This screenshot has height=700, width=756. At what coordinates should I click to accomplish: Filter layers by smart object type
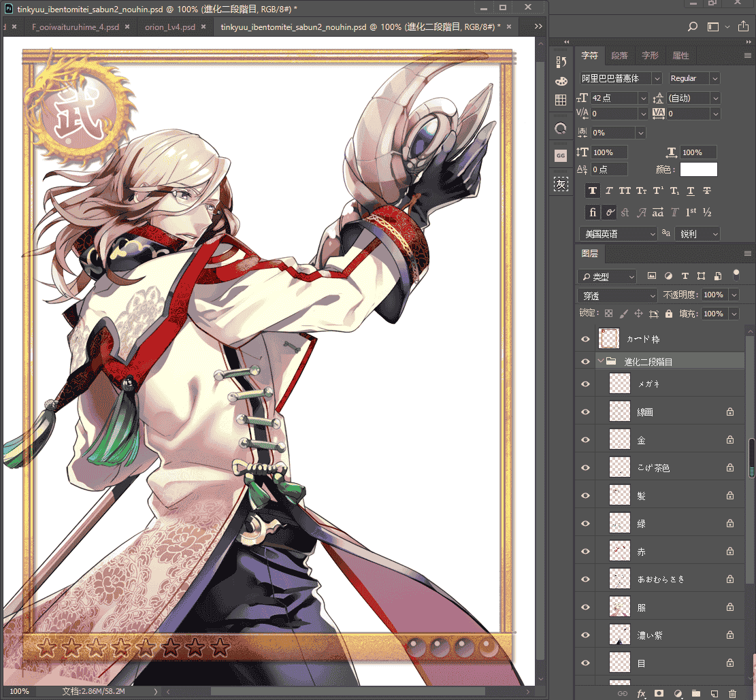coord(718,276)
